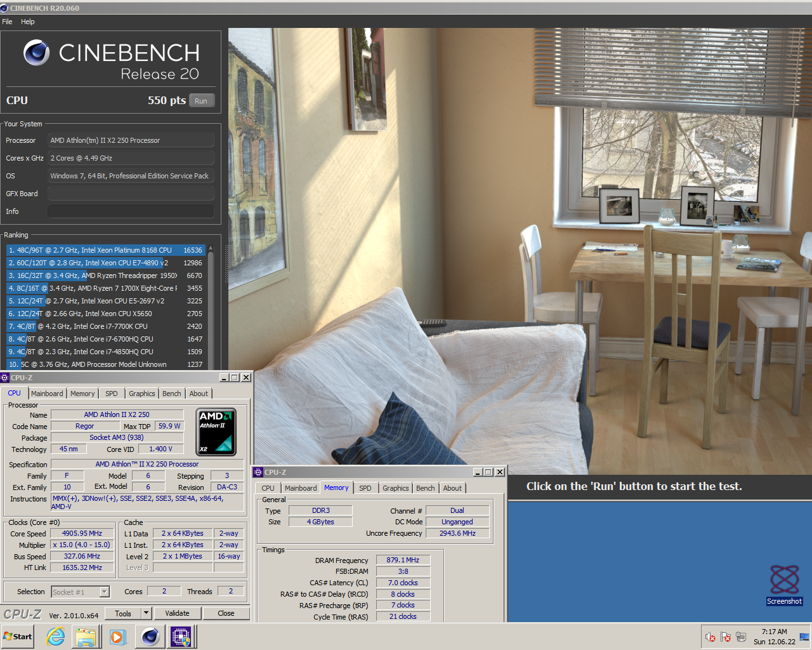Open Bench tab in CPU-Z Memory window
This screenshot has width=812, height=650.
click(426, 488)
